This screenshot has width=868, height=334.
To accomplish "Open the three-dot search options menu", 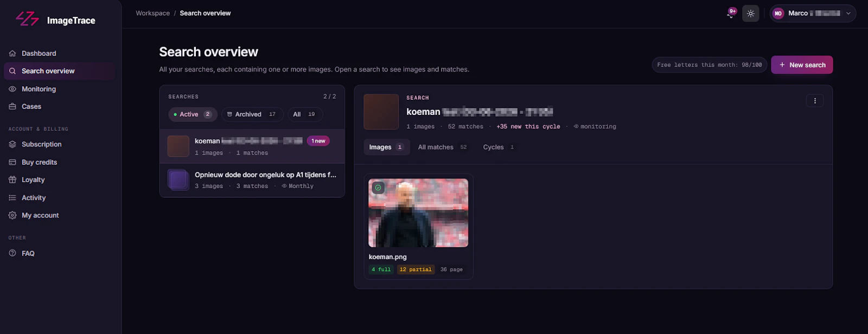I will coord(815,101).
